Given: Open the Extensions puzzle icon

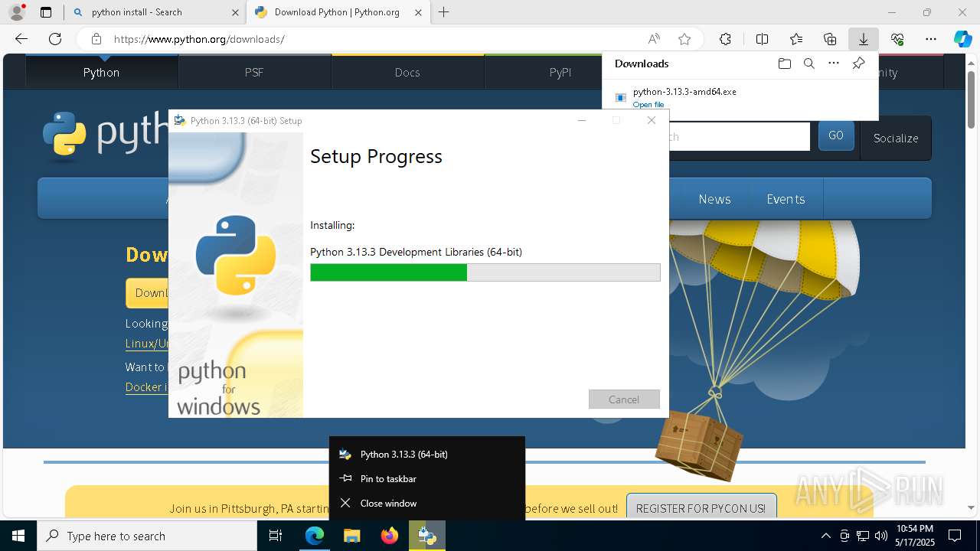Looking at the screenshot, I should (725, 39).
